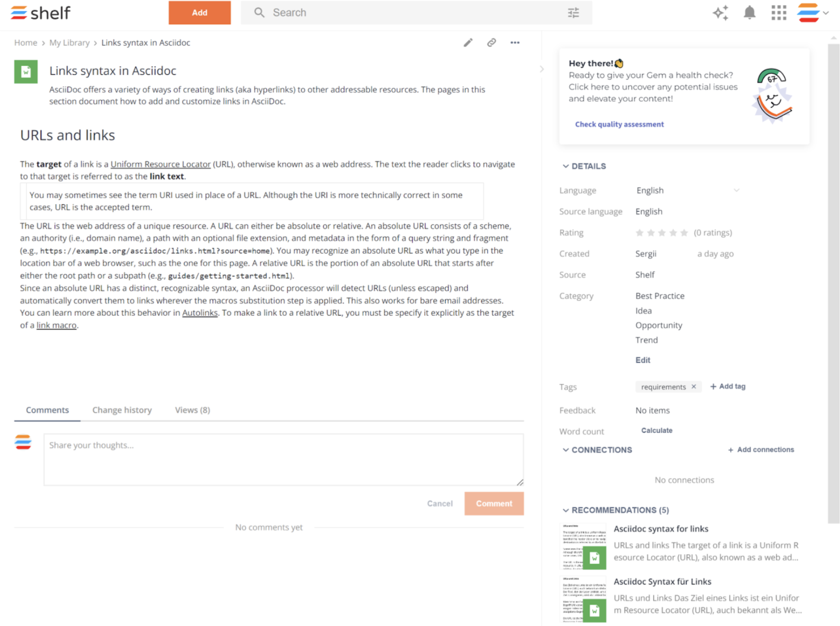Go to My Library breadcrumb
The height and width of the screenshot is (626, 840).
click(x=69, y=43)
